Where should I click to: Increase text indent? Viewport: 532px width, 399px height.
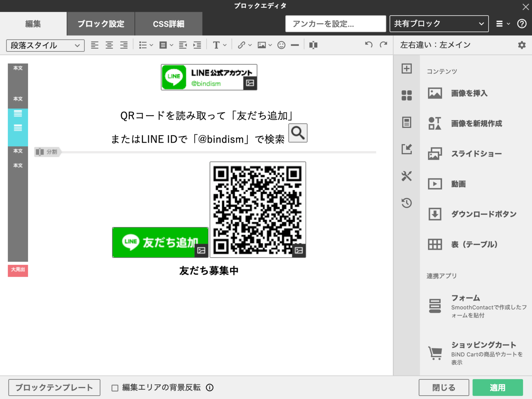(x=197, y=45)
